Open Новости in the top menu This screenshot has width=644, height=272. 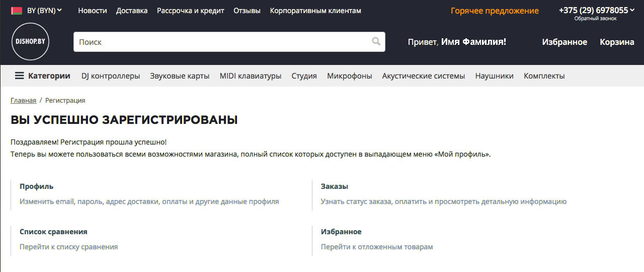click(93, 11)
